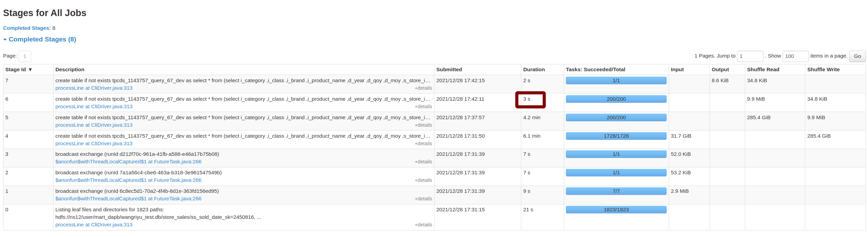Click the 1823/1823 tasks progress bar
Image resolution: width=868 pixels, height=237 pixels.
point(616,210)
